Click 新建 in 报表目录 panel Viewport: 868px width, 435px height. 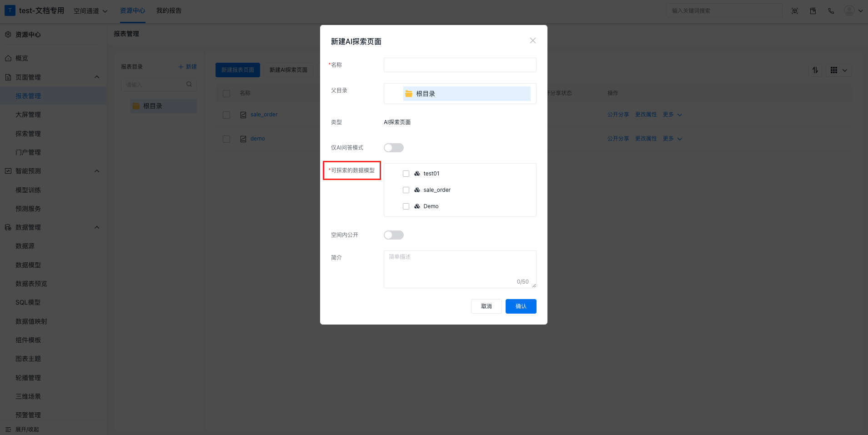[x=188, y=67]
